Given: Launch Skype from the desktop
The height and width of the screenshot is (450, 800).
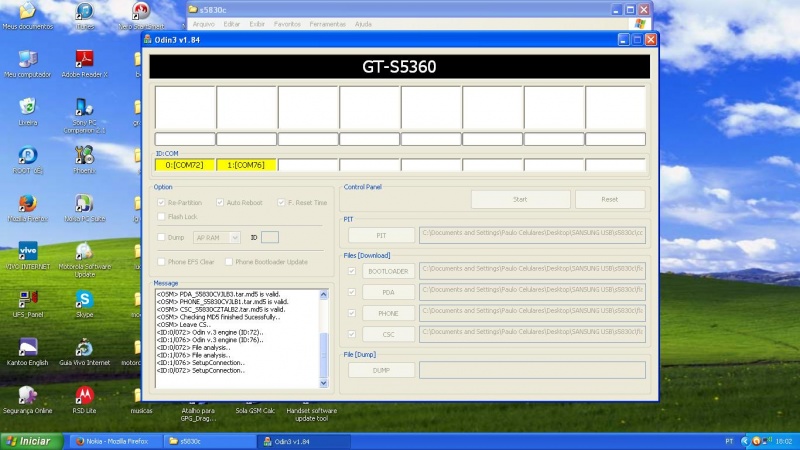Looking at the screenshot, I should click(x=84, y=304).
